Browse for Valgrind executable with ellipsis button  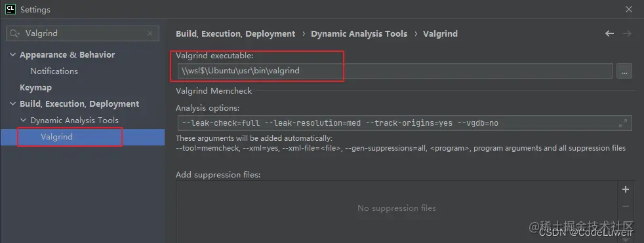click(624, 71)
